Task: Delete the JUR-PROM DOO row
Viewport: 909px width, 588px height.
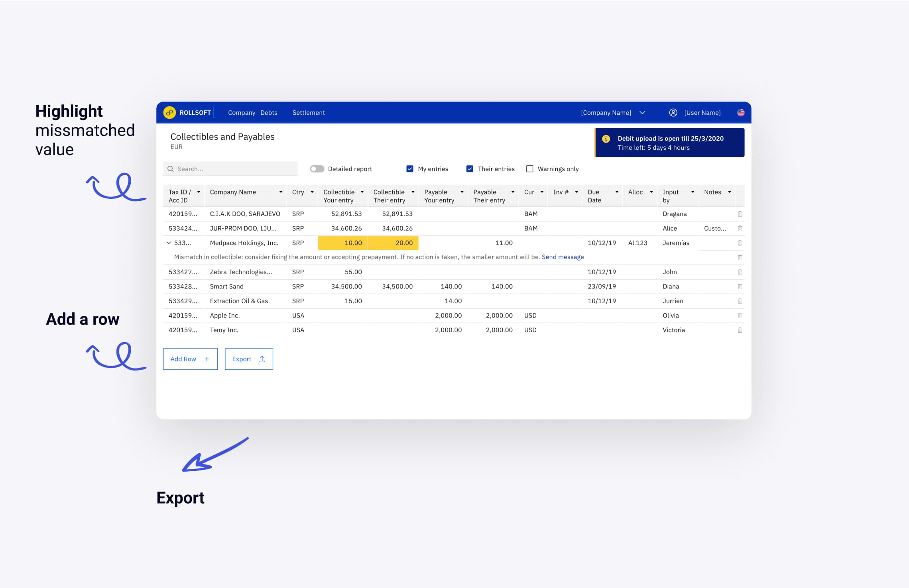Action: tap(740, 229)
